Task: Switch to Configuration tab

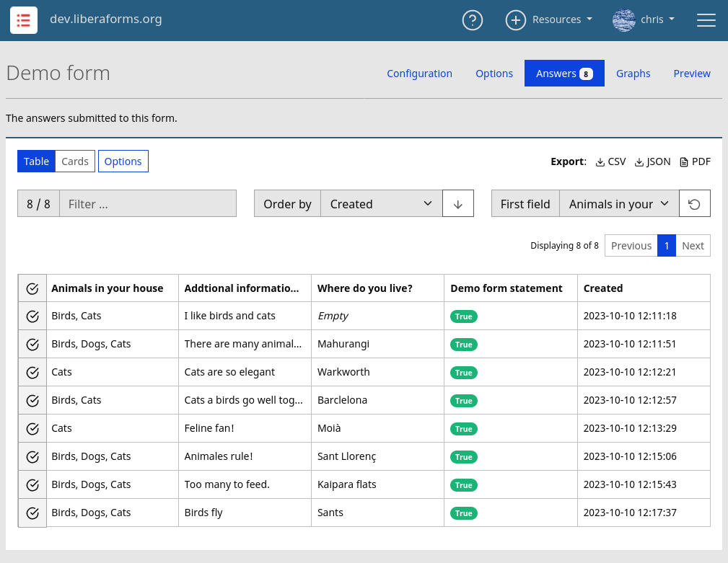Action: [x=419, y=74]
